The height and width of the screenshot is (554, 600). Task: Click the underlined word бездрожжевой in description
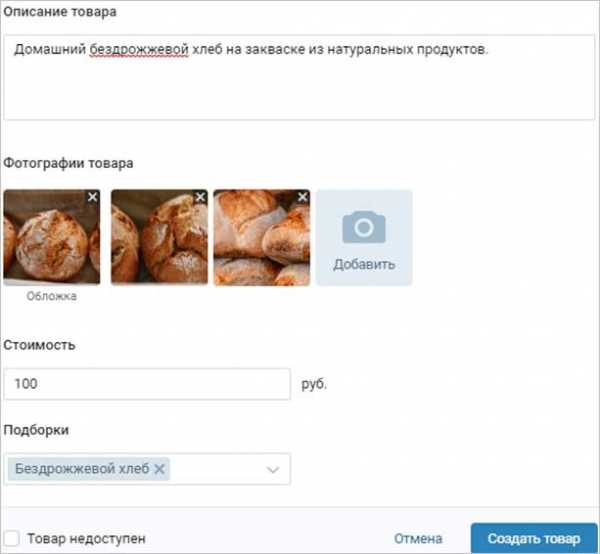139,49
